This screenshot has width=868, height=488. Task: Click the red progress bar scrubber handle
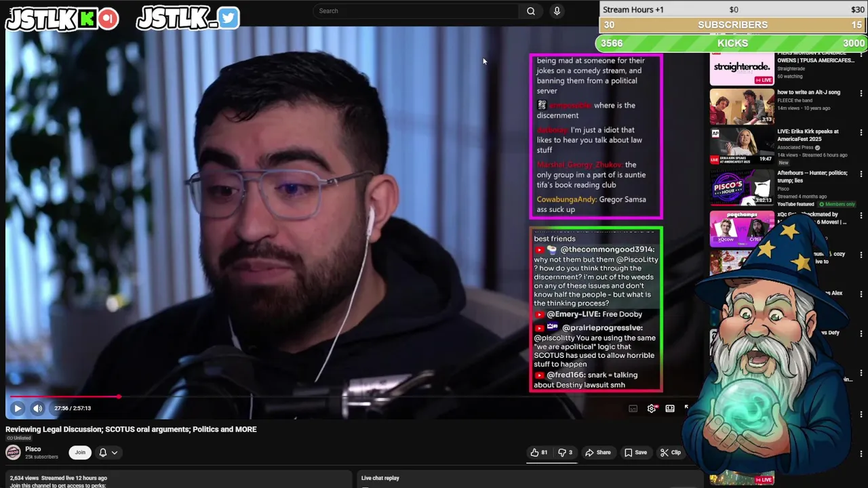119,396
